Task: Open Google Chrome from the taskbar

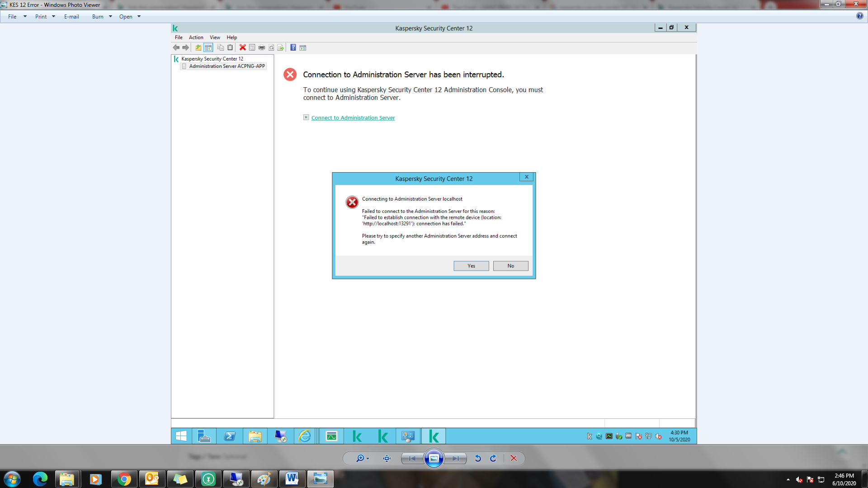Action: 124,479
